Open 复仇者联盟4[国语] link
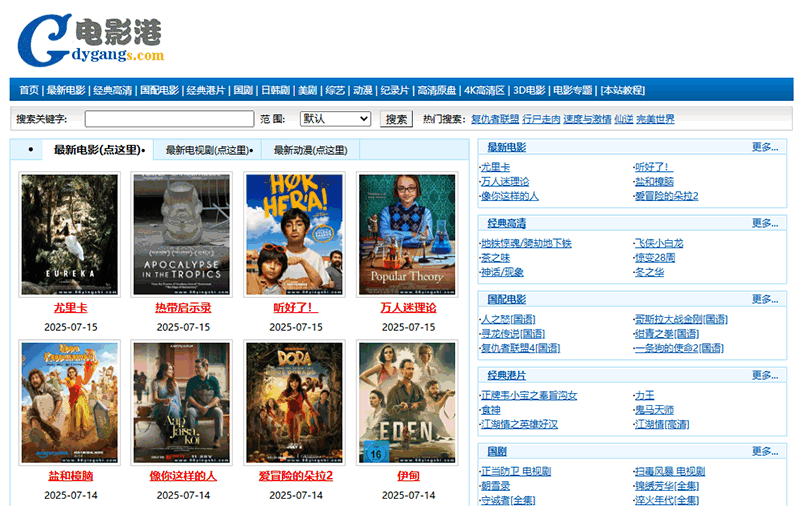Viewport: 800px width, 506px height. 520,348
